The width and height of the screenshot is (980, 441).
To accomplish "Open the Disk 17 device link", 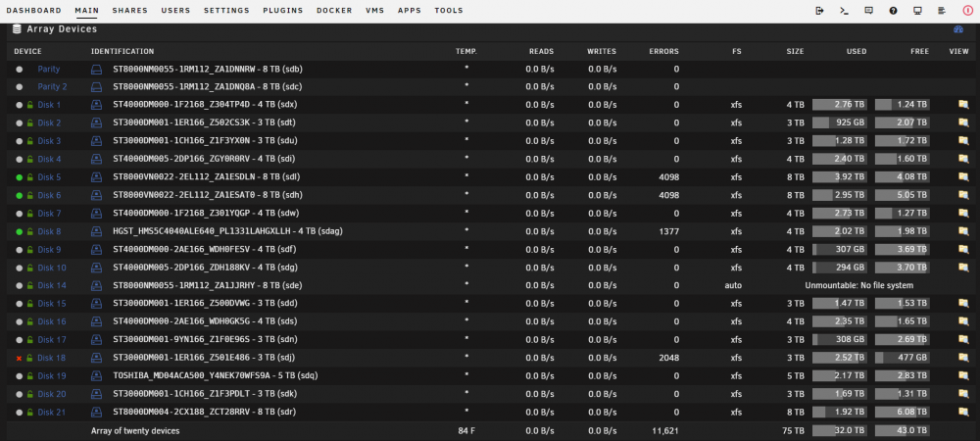I will tap(52, 340).
